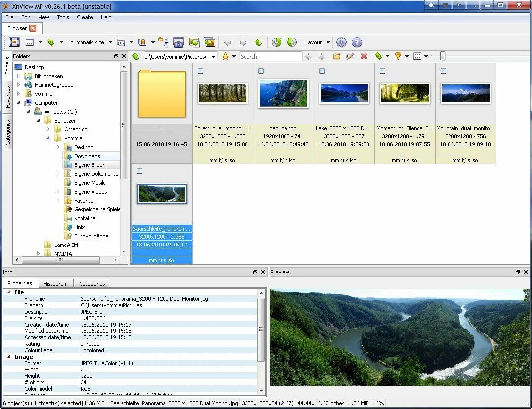532x409 pixels.
Task: Click the parent folder green arrow beside address bar
Action: 136,56
